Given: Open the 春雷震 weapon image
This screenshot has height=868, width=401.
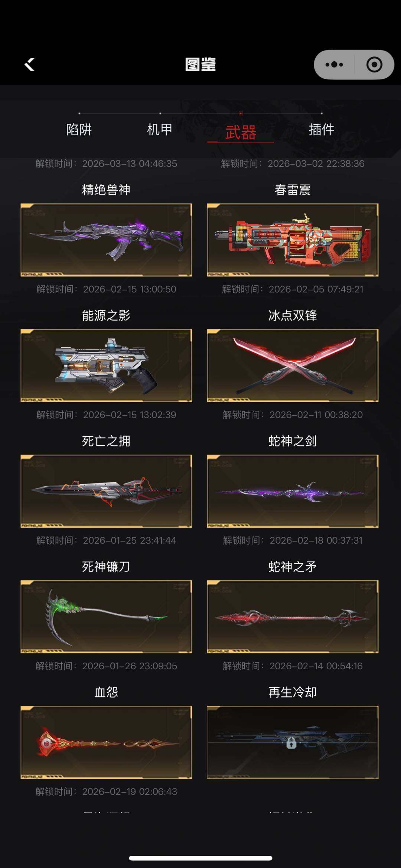Looking at the screenshot, I should 293,240.
